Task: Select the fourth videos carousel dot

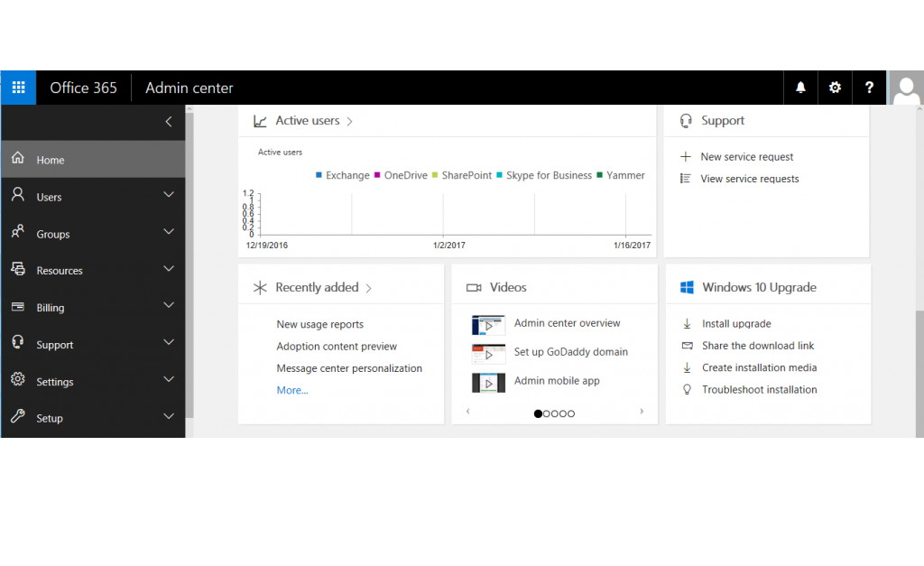Action: point(563,413)
